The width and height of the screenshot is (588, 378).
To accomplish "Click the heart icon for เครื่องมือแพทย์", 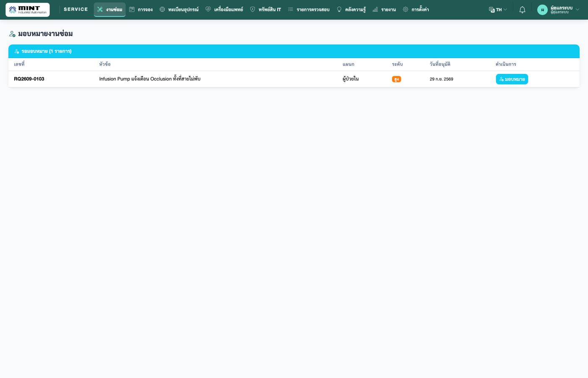I will tap(208, 9).
